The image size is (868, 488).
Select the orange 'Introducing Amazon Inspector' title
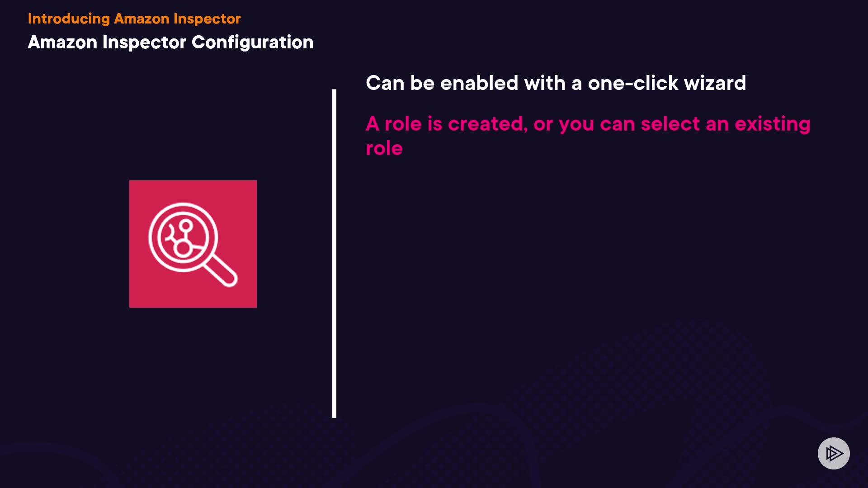click(x=134, y=19)
